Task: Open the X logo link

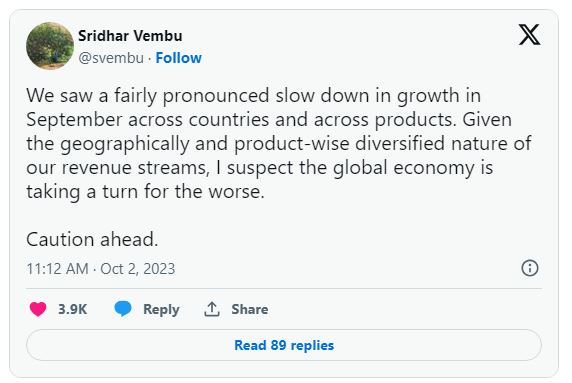Action: coord(529,35)
